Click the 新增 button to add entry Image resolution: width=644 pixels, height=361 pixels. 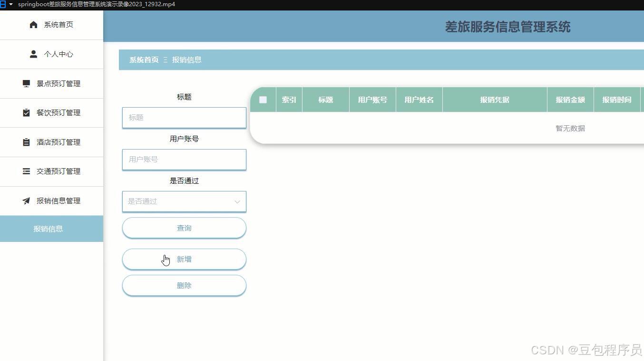click(184, 259)
